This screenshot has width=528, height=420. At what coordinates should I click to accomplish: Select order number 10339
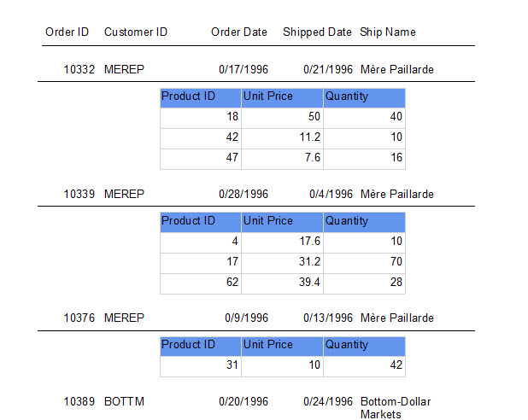tap(79, 194)
